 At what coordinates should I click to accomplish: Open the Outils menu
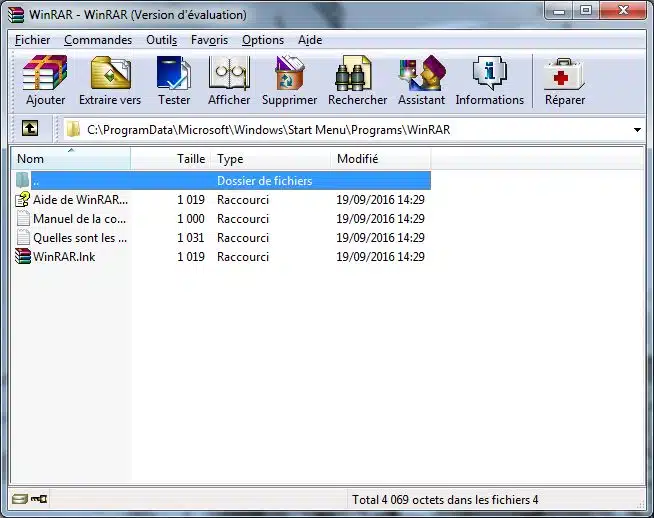coord(161,40)
